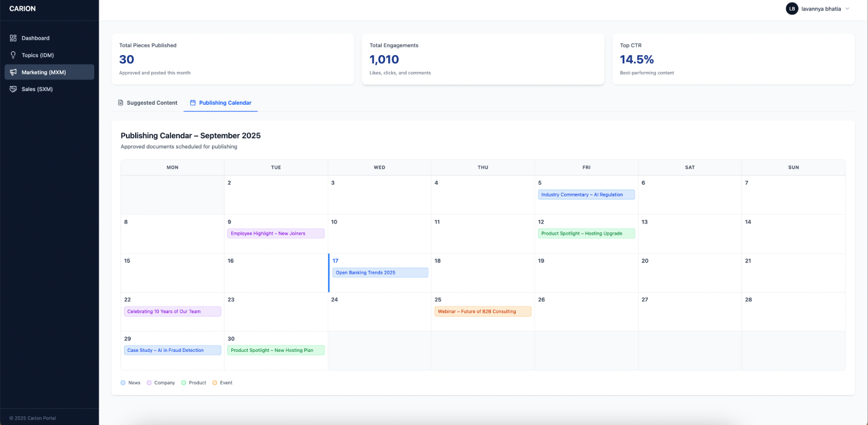Click the LB user avatar
The image size is (868, 425).
[792, 9]
